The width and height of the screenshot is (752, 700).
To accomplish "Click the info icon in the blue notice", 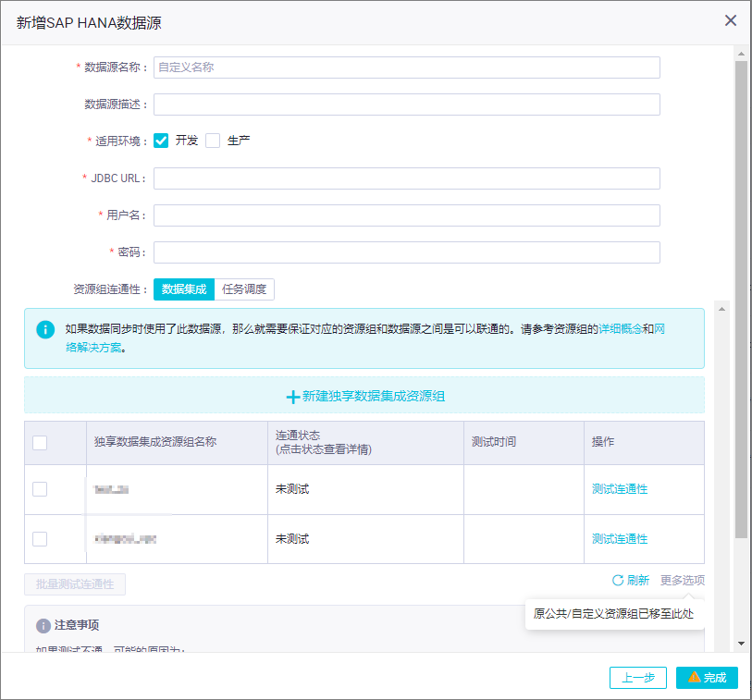I will pos(45,329).
